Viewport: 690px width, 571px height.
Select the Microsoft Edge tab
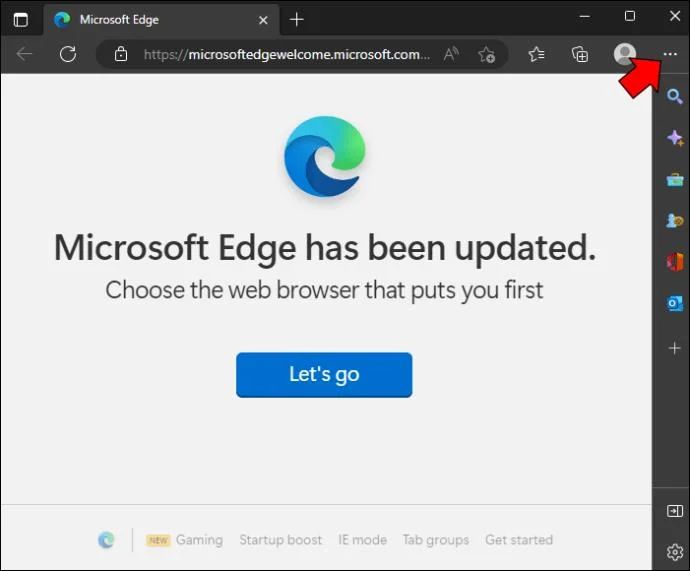(162, 20)
